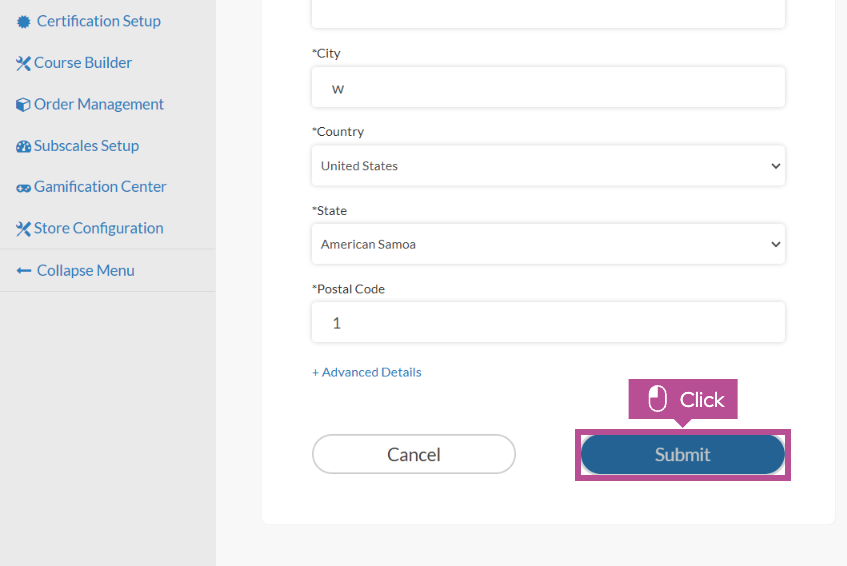847x566 pixels.
Task: Navigate to Gamification Center
Action: (x=100, y=187)
